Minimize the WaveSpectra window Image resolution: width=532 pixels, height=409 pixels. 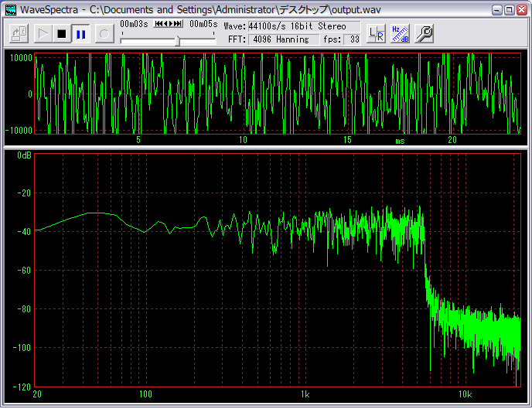point(496,10)
